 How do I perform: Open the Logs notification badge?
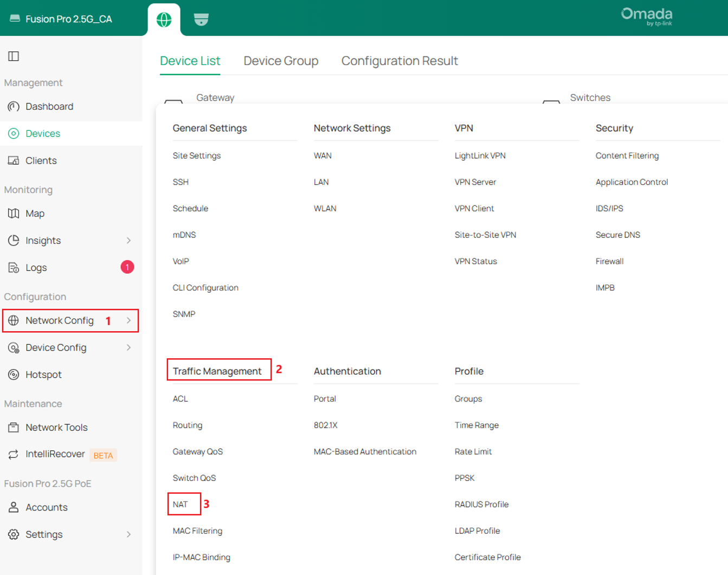pos(127,267)
